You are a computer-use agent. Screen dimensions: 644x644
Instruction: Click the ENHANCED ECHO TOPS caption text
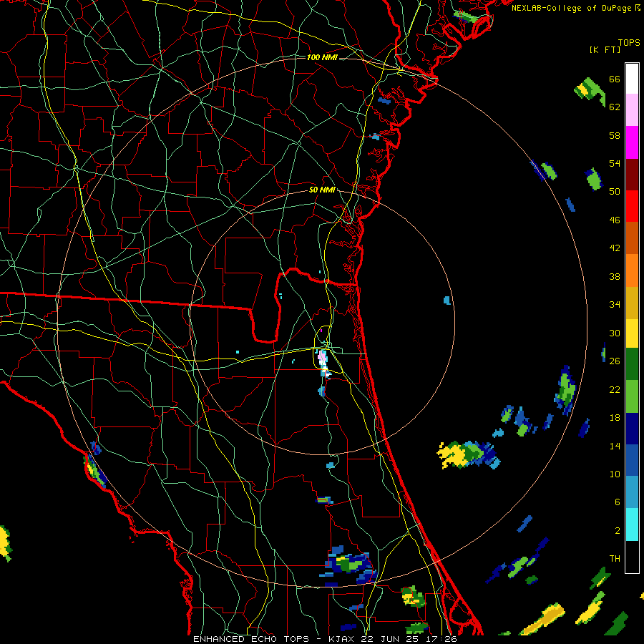click(251, 639)
